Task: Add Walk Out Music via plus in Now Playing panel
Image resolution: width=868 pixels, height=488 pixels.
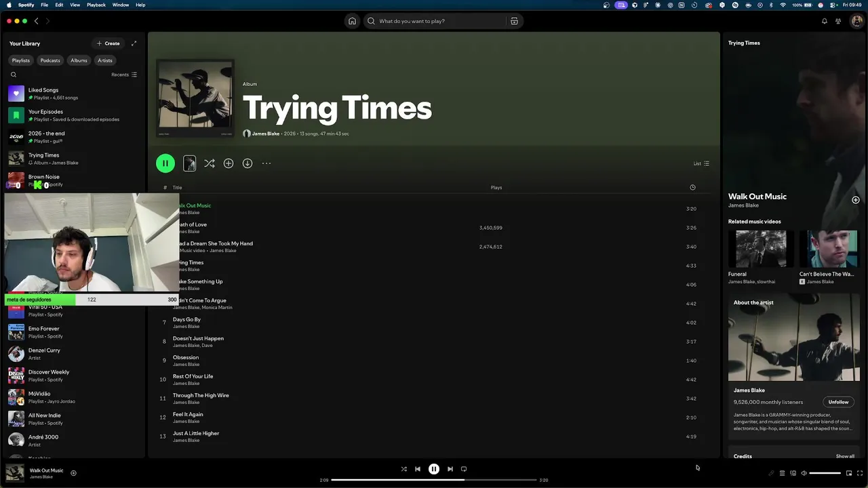Action: tap(856, 200)
